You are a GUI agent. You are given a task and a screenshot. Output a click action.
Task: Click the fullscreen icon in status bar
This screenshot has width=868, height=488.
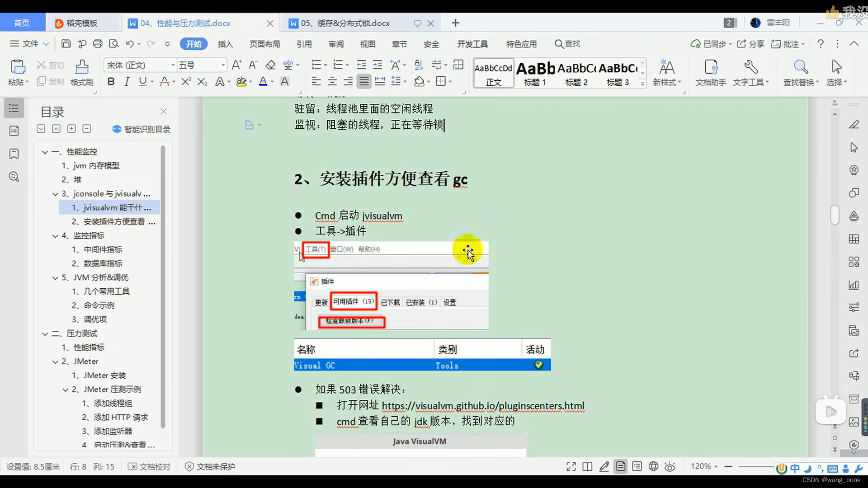571,467
